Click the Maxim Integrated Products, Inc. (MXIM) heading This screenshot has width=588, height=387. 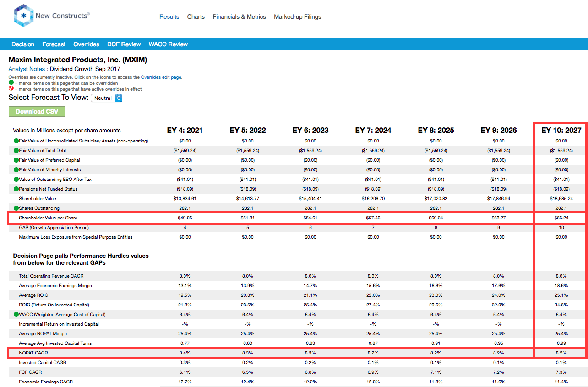pos(78,60)
